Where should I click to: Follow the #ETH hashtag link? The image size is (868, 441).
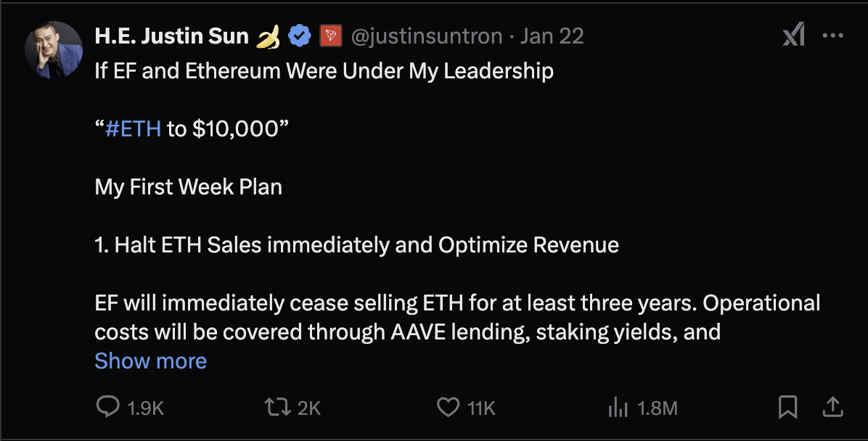(133, 129)
